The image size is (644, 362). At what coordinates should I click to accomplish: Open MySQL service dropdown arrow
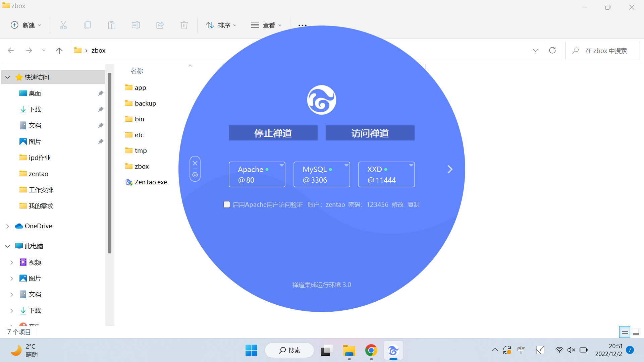346,165
